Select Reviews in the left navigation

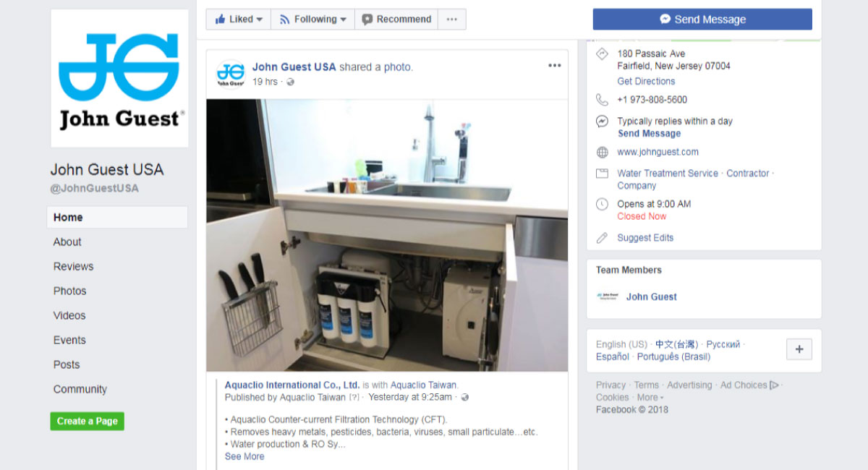point(73,267)
